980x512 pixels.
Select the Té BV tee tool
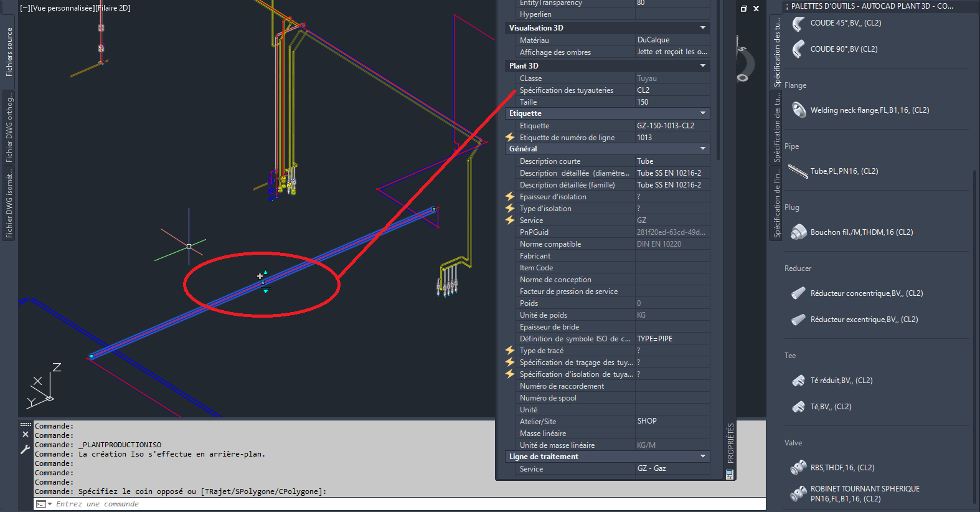821,407
